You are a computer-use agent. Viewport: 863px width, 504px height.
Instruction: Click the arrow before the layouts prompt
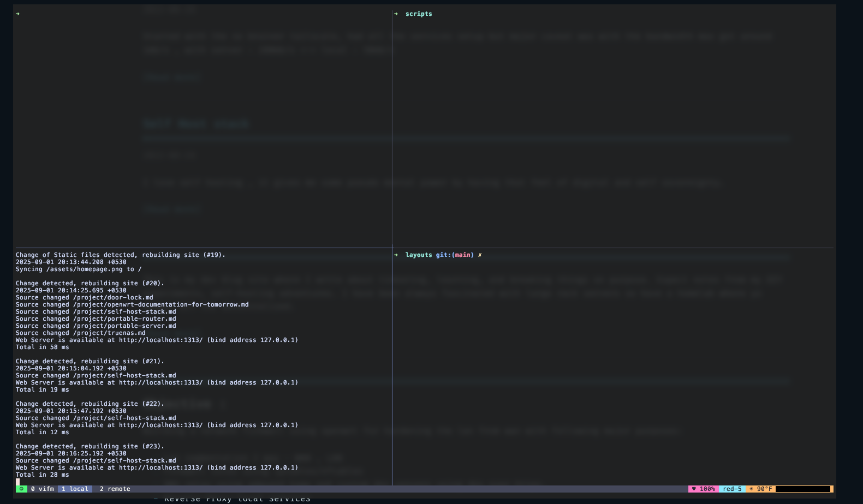[x=396, y=255]
